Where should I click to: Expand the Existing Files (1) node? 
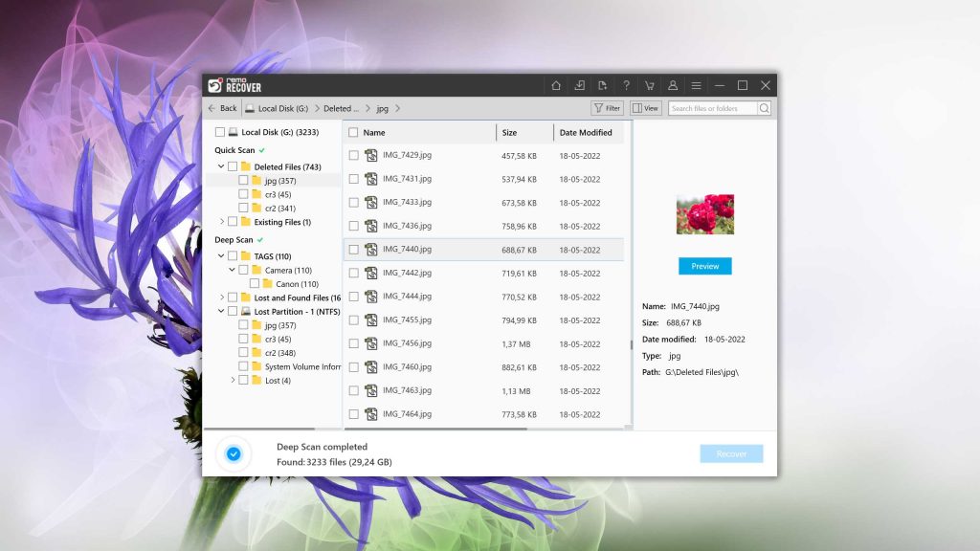(x=221, y=222)
